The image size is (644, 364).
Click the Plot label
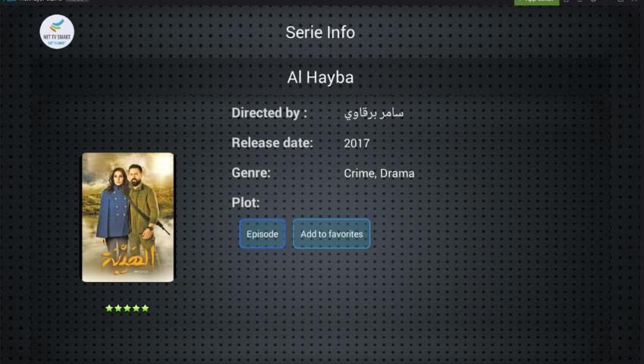click(246, 202)
